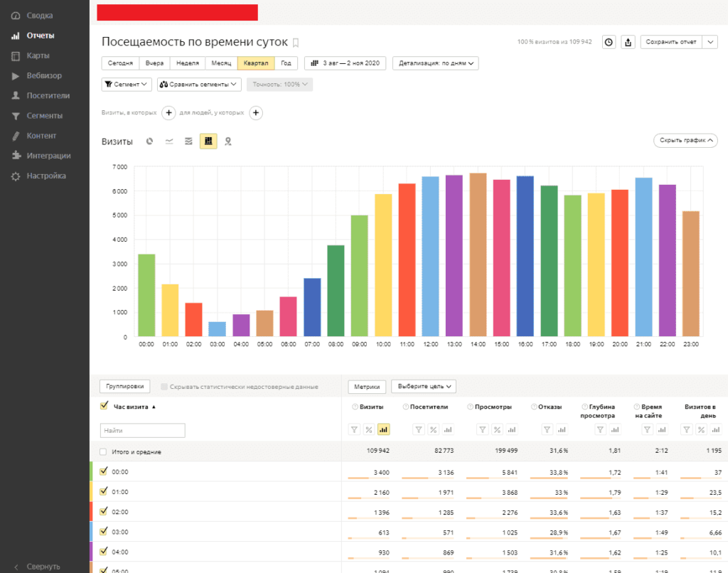728x573 pixels.
Task: Click the export report icon
Action: [628, 42]
